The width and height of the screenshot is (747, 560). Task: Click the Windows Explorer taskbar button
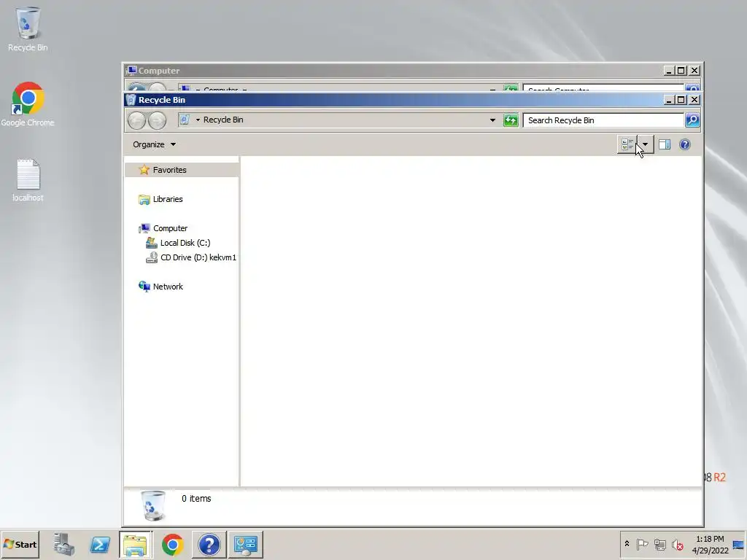tap(136, 544)
